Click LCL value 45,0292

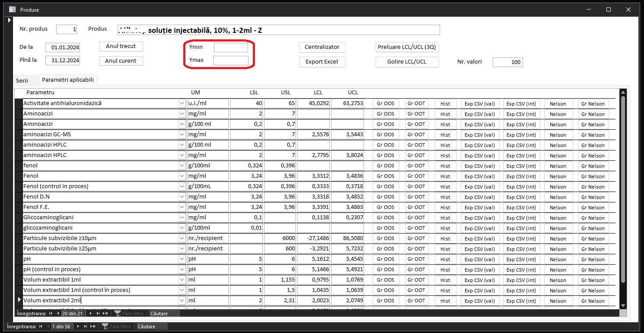[314, 103]
